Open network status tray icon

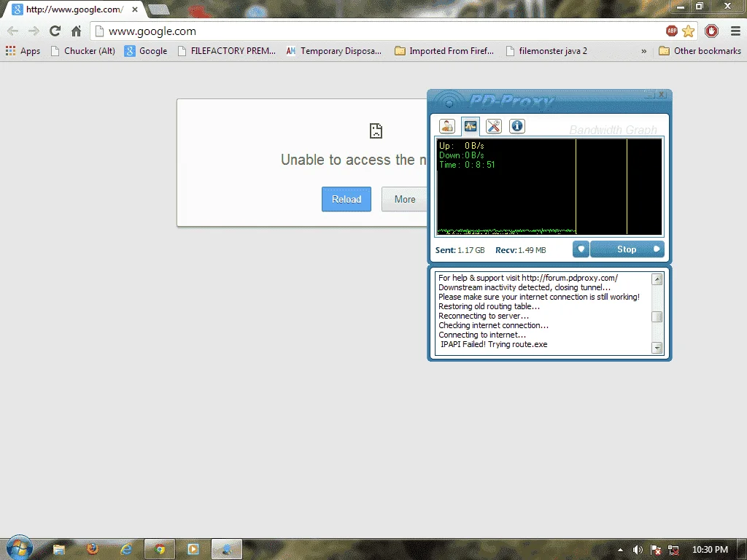coord(673,550)
